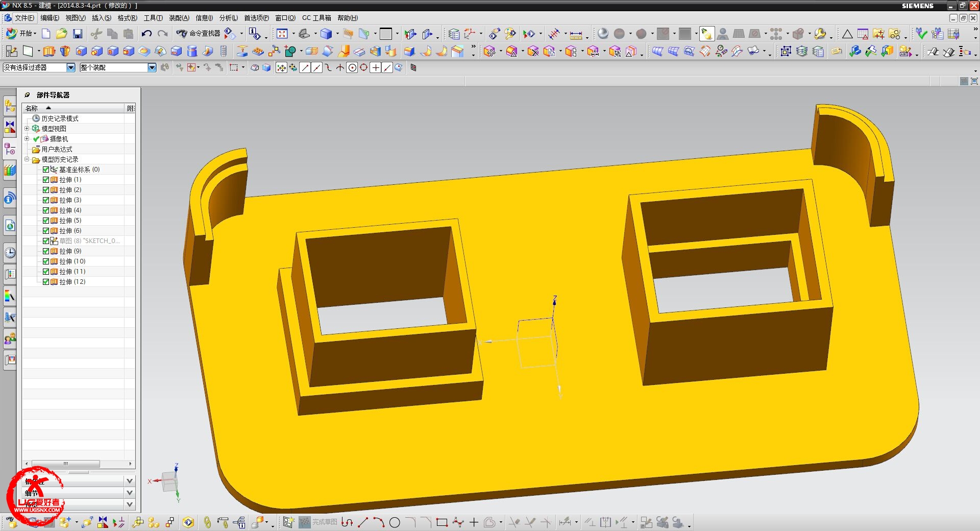This screenshot has width=980, height=531.
Task: Open the Constraint Navigator sidebar tab
Action: click(10, 127)
